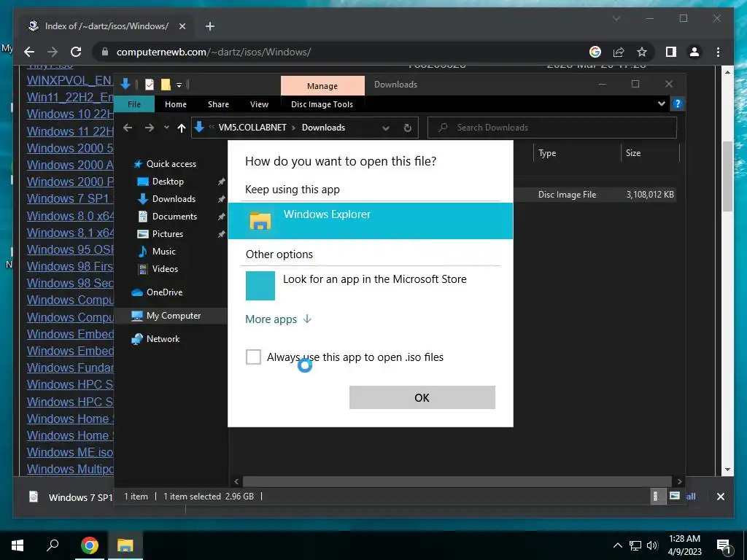This screenshot has width=747, height=560.
Task: Open Music in navigation pane
Action: tap(163, 252)
